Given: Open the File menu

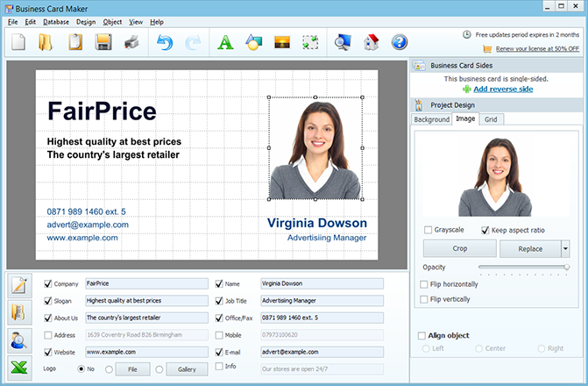Looking at the screenshot, I should click(12, 22).
